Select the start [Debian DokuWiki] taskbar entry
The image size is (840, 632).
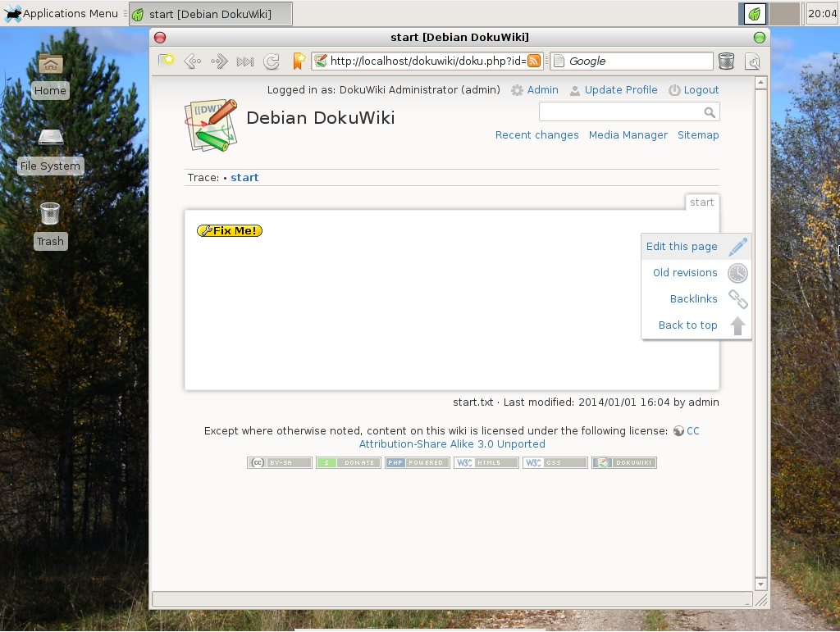pyautogui.click(x=211, y=14)
